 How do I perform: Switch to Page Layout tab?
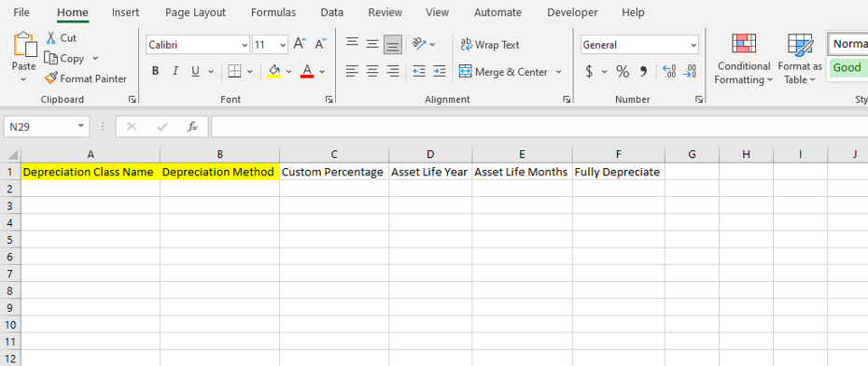195,12
